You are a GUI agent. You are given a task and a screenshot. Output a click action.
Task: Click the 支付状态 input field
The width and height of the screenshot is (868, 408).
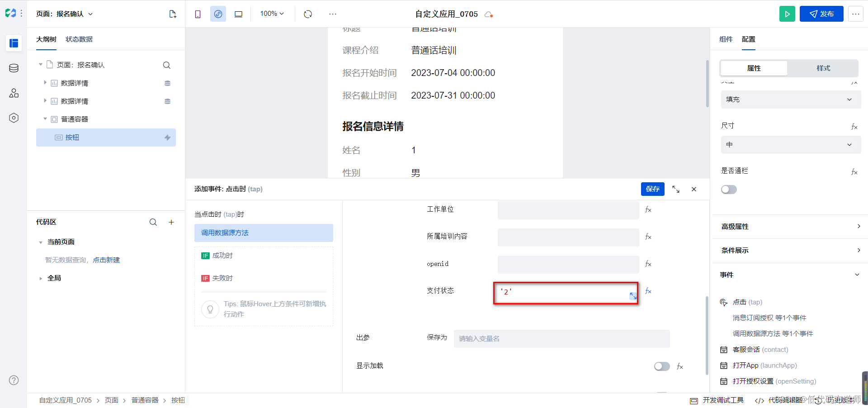pyautogui.click(x=566, y=293)
